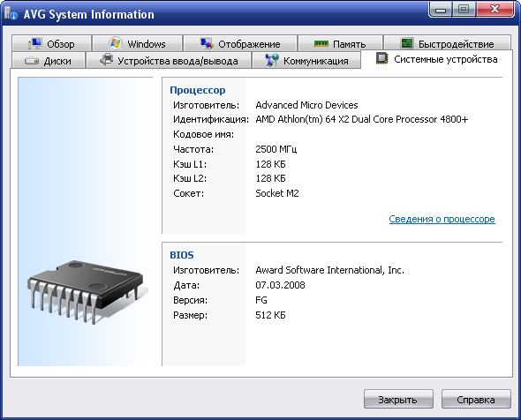Click the Частота label
This screenshot has width=521, height=420.
(193, 149)
